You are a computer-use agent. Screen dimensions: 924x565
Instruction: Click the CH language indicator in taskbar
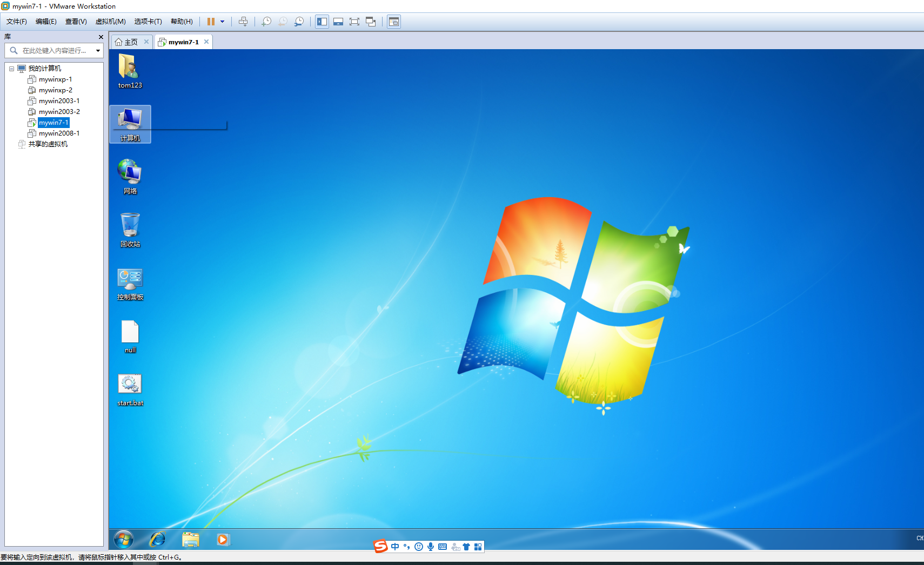pos(920,538)
